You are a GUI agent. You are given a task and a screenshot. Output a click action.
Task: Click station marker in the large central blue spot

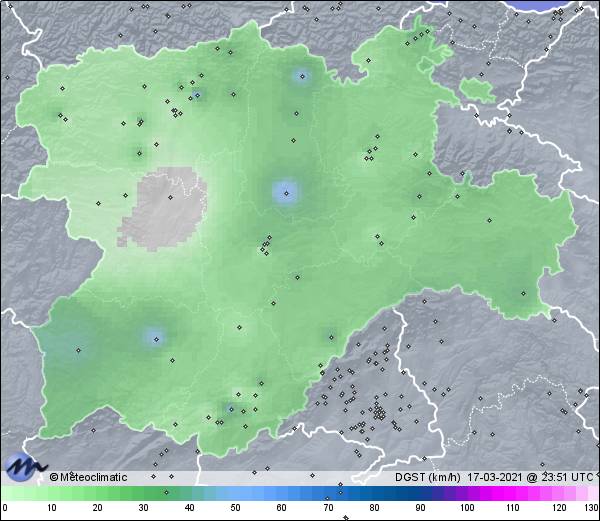286,193
